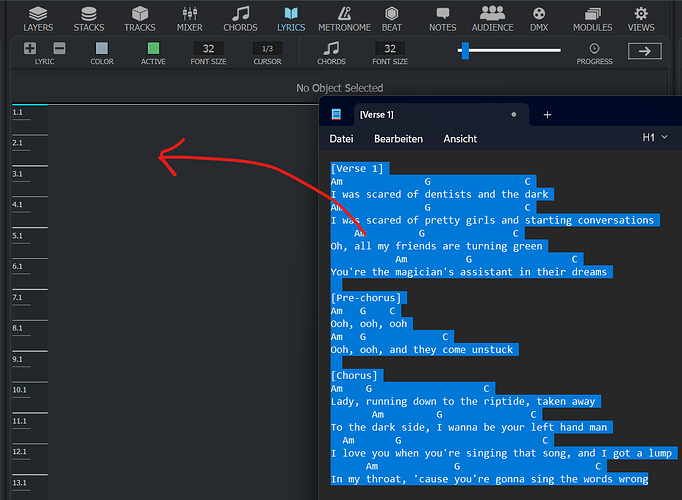Click the blue slider handle
The height and width of the screenshot is (500, 682).
coord(465,50)
